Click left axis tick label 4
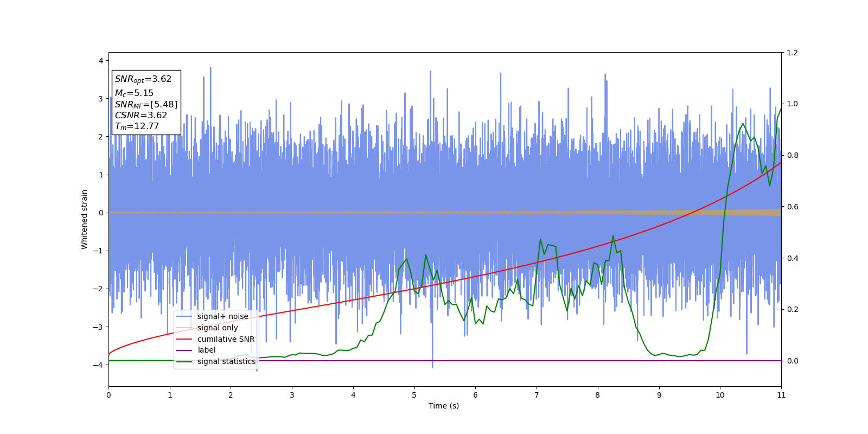The width and height of the screenshot is (868, 434). [x=101, y=61]
